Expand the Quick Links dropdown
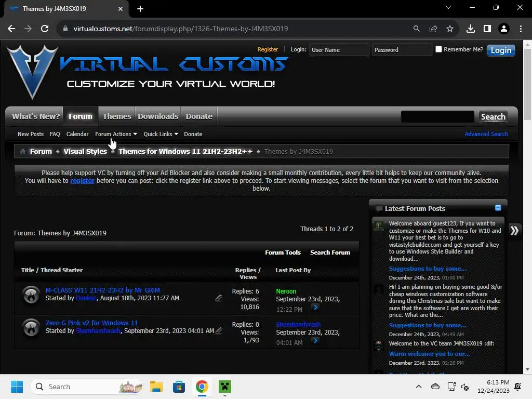The image size is (532, 399). [x=161, y=134]
